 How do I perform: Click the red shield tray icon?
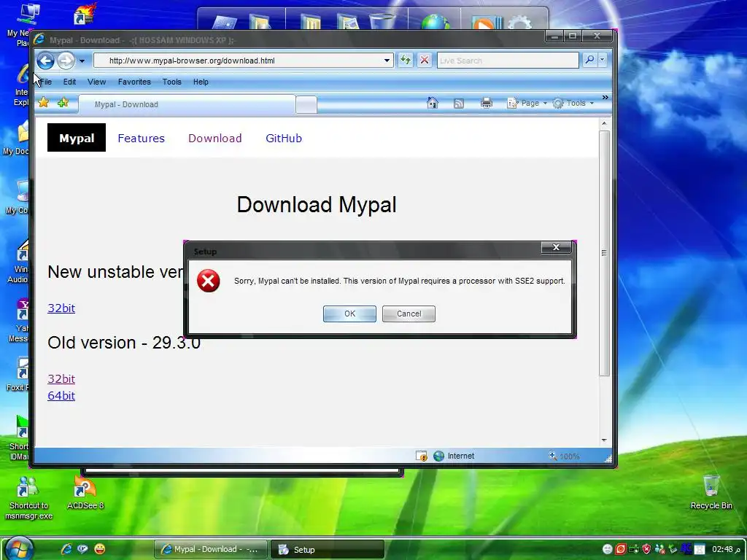[646, 549]
